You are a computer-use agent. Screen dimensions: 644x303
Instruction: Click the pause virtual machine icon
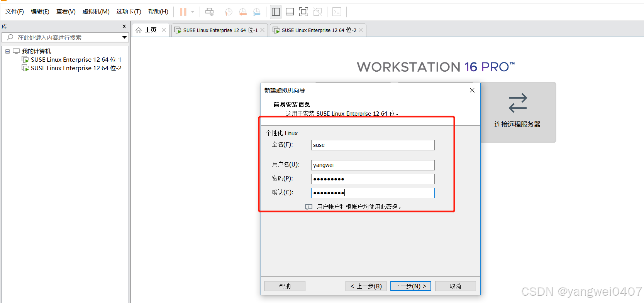tap(183, 12)
